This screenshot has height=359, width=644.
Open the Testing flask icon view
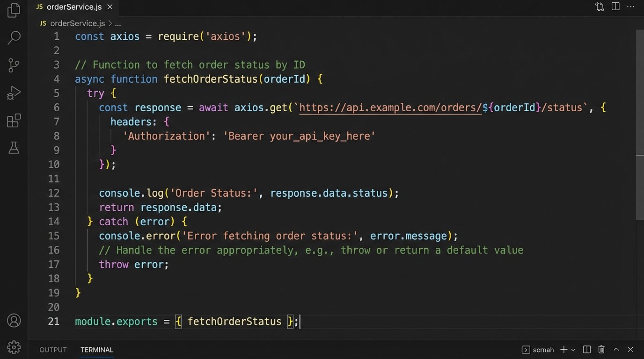(x=14, y=148)
